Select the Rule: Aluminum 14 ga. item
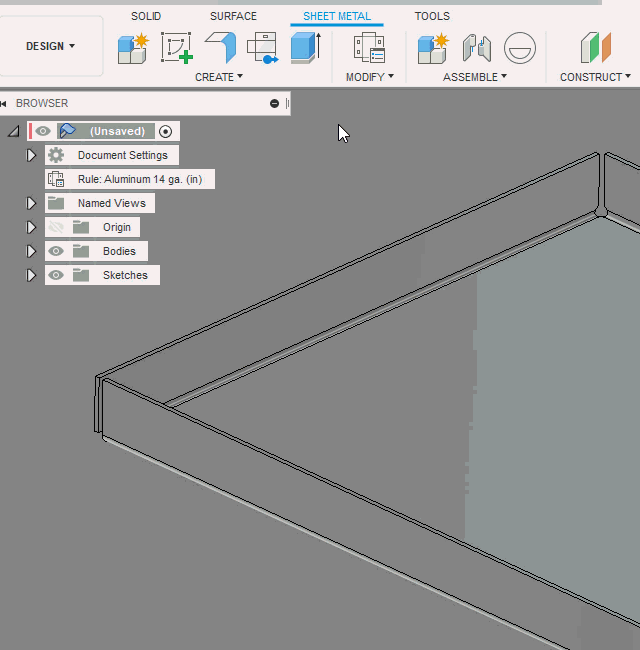The image size is (640, 650). pyautogui.click(x=143, y=179)
